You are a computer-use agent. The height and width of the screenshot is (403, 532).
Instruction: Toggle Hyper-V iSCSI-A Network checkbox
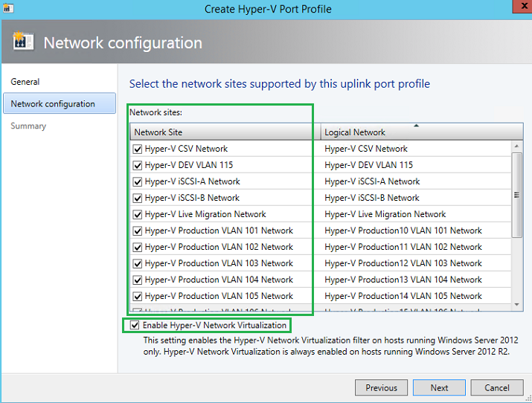tap(138, 181)
